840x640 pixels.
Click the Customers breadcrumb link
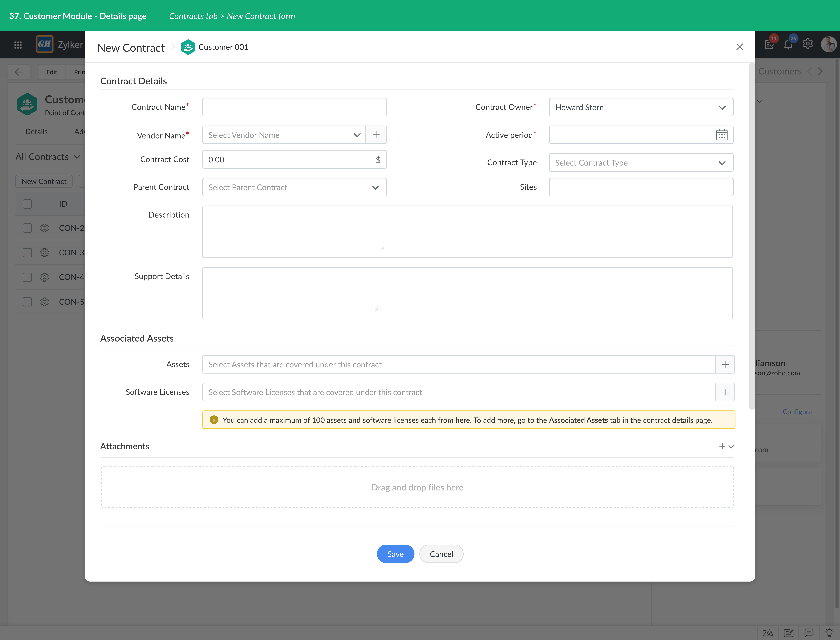(780, 71)
